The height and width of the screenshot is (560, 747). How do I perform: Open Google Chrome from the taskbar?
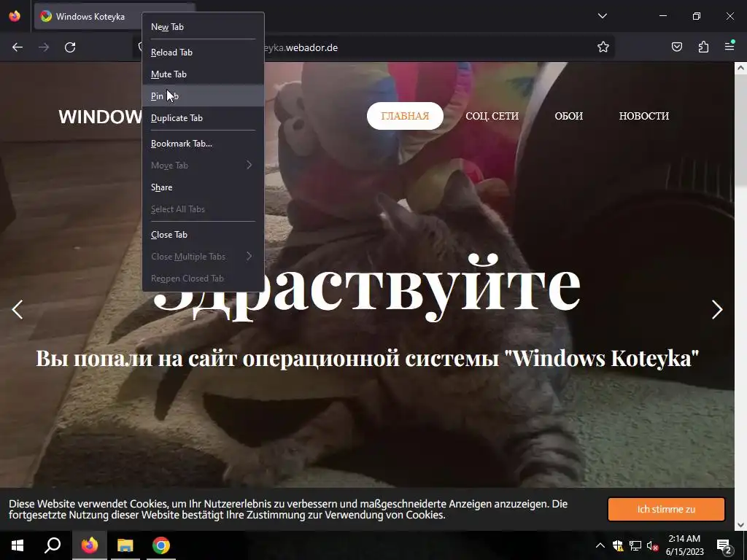click(x=161, y=545)
